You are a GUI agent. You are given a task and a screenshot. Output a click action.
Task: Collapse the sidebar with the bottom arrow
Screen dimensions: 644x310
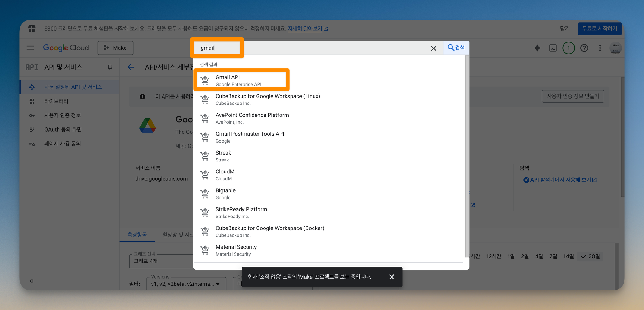[31, 281]
